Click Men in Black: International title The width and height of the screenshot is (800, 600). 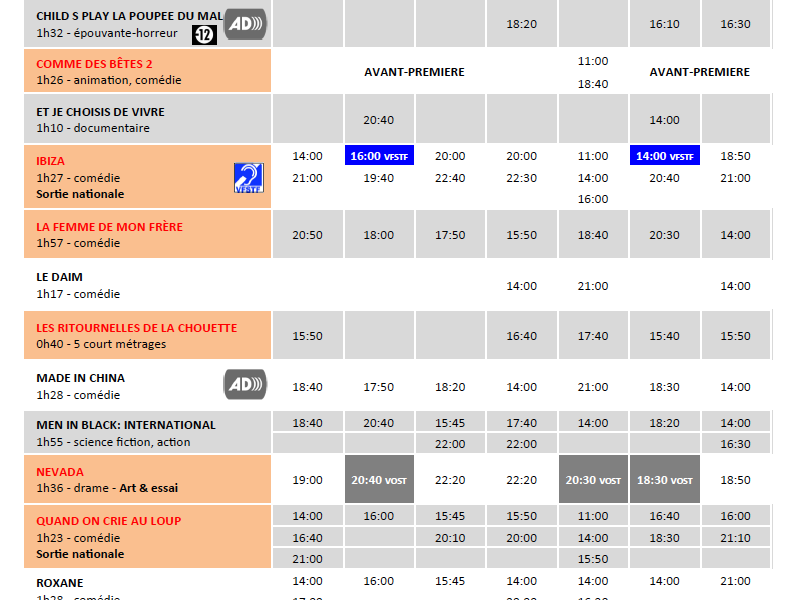126,425
